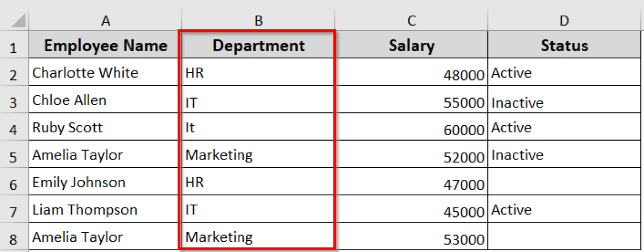Select column B header
Image resolution: width=644 pixels, height=252 pixels.
[258, 20]
